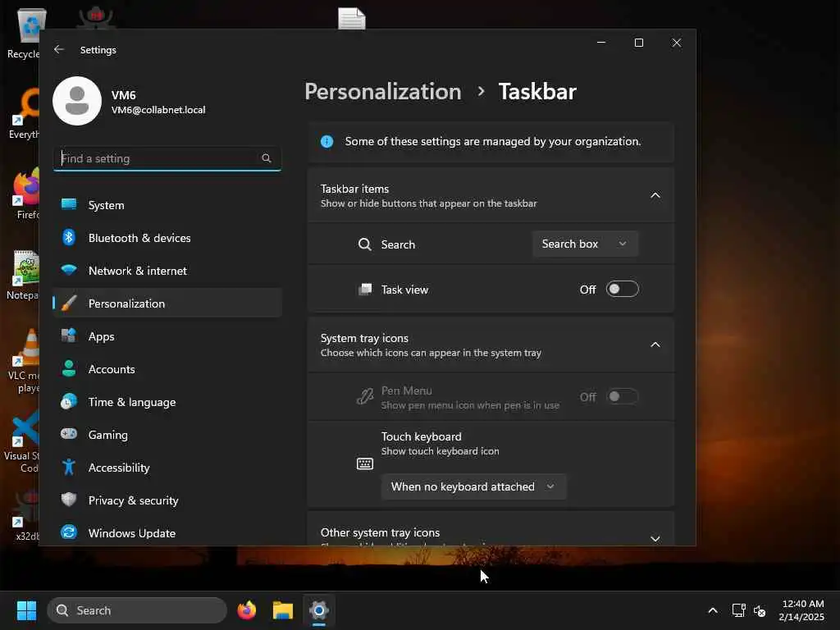Click the taskbar Search box

137,610
